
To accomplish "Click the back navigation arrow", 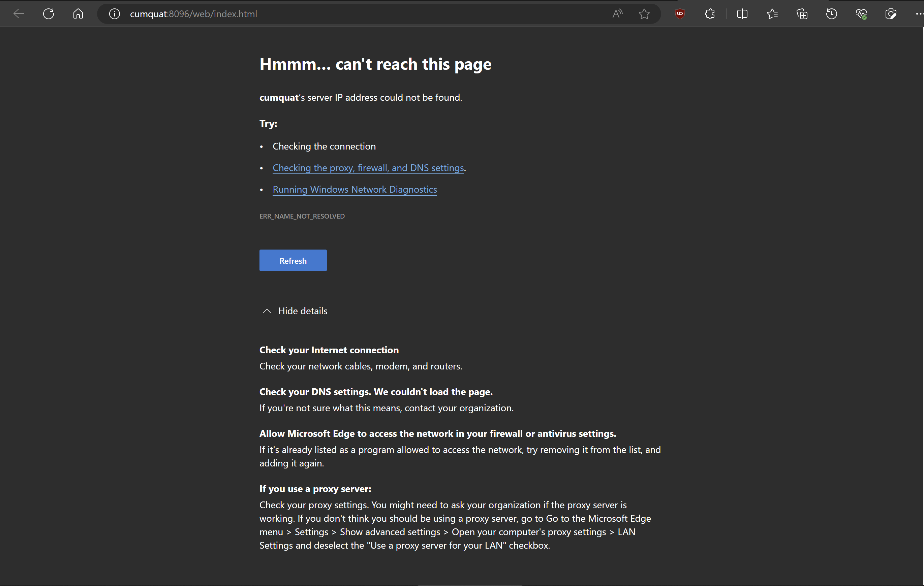I will [x=19, y=14].
